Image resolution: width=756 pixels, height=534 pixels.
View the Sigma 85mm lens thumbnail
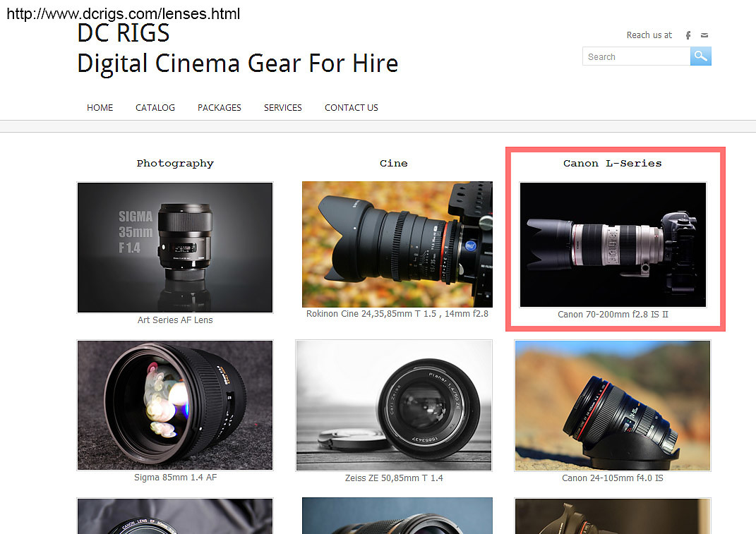pyautogui.click(x=175, y=405)
